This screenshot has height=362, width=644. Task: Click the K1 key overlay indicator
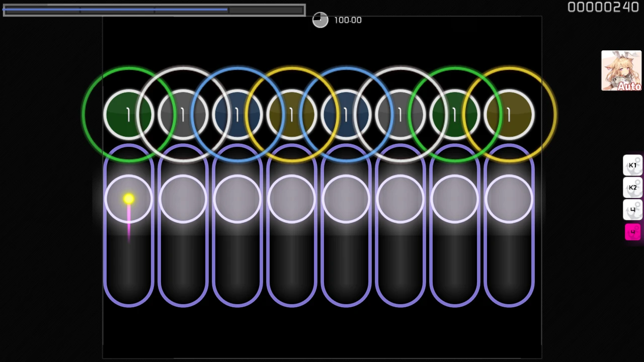[632, 165]
